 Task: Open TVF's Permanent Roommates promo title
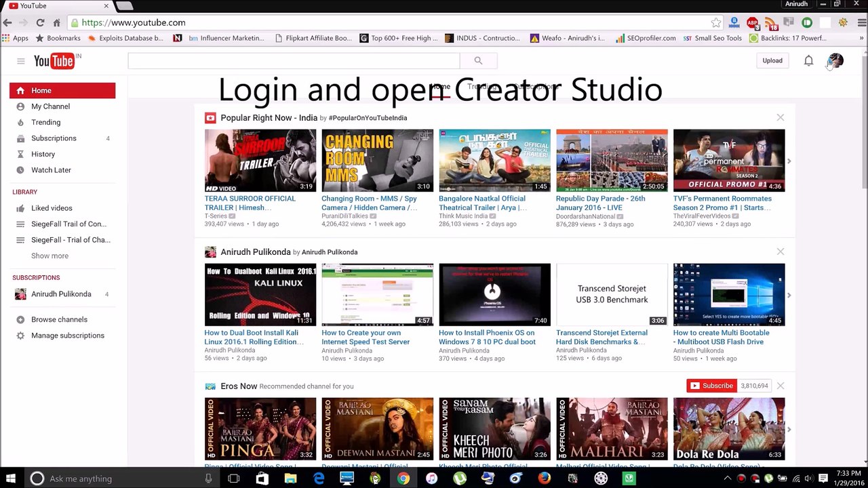[x=722, y=203]
